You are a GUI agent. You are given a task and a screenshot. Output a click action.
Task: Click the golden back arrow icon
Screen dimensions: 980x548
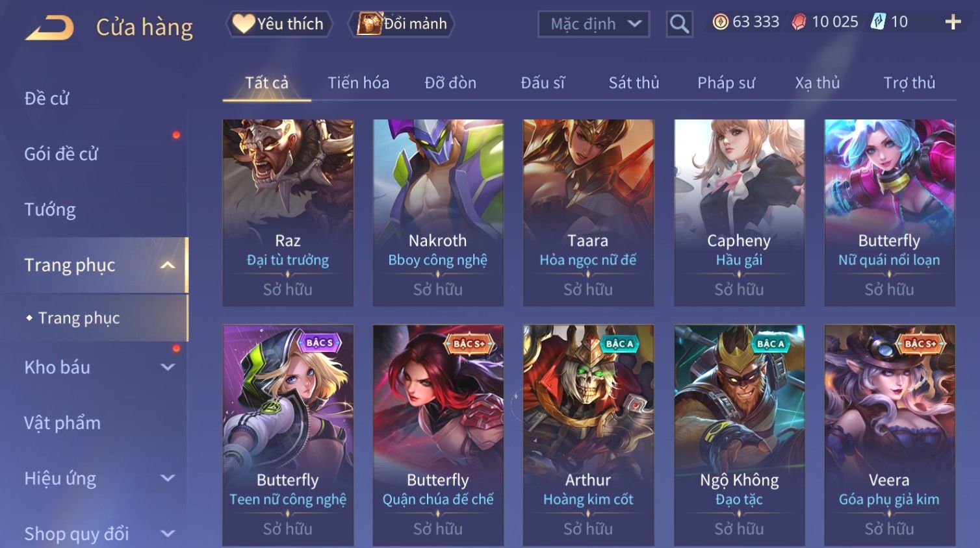pos(49,28)
